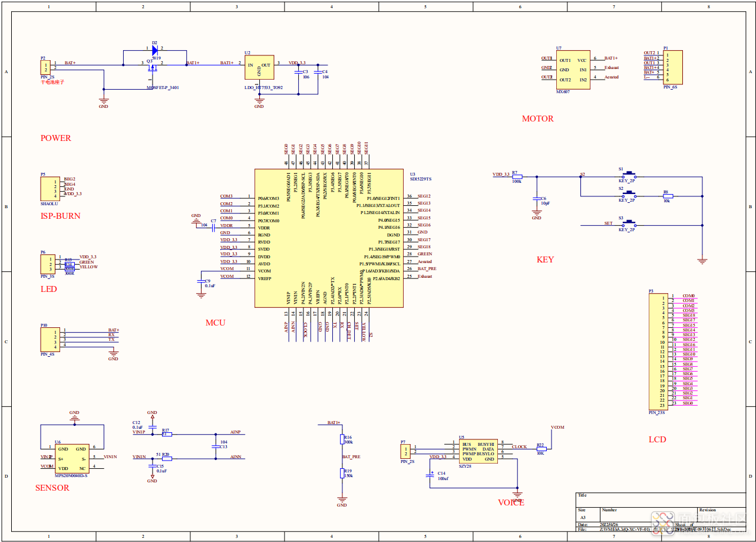Screen dimensions: 756x542
Task: Select capacitor C3 symbol
Action: (x=298, y=73)
